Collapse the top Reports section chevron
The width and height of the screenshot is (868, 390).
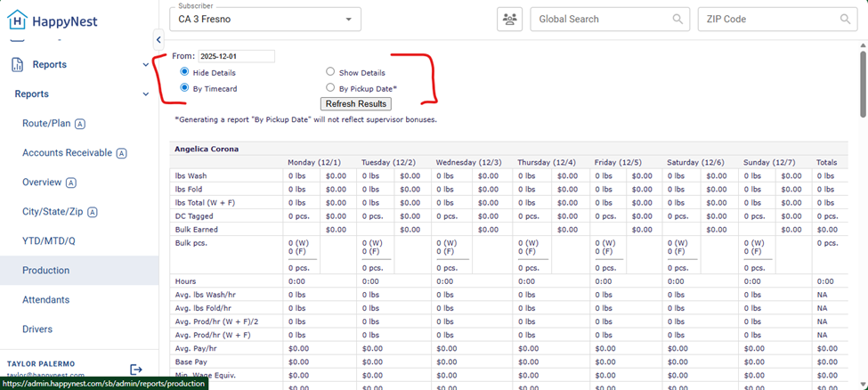pos(146,64)
